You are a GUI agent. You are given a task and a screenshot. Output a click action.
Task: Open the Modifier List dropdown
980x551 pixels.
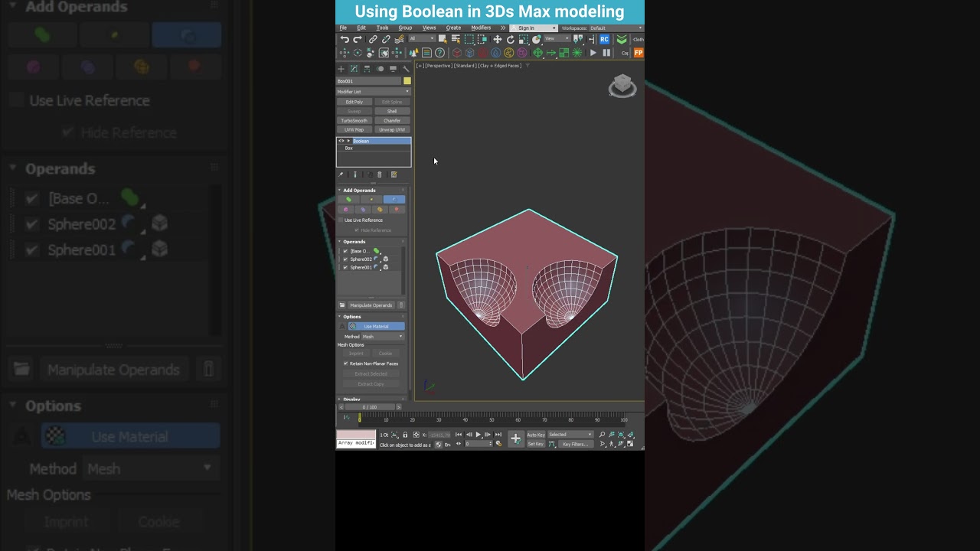pos(374,92)
